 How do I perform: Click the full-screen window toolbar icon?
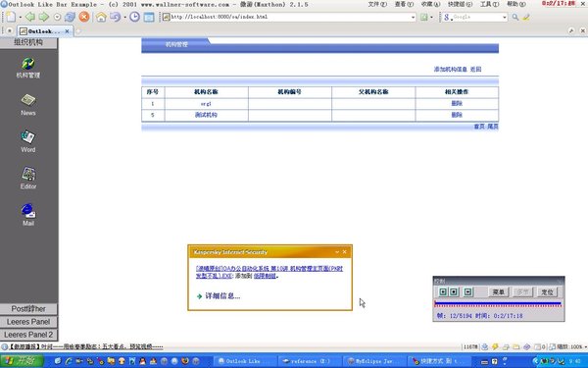point(149,17)
